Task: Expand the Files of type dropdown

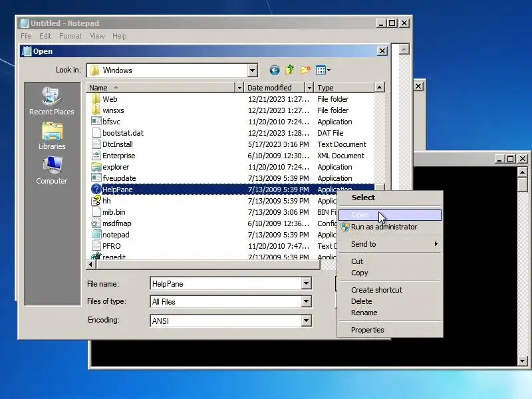Action: pyautogui.click(x=306, y=301)
